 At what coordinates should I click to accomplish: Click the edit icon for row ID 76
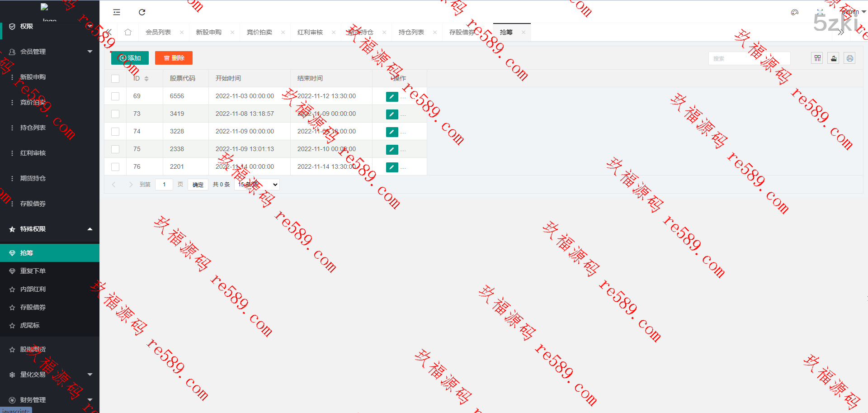coord(392,167)
